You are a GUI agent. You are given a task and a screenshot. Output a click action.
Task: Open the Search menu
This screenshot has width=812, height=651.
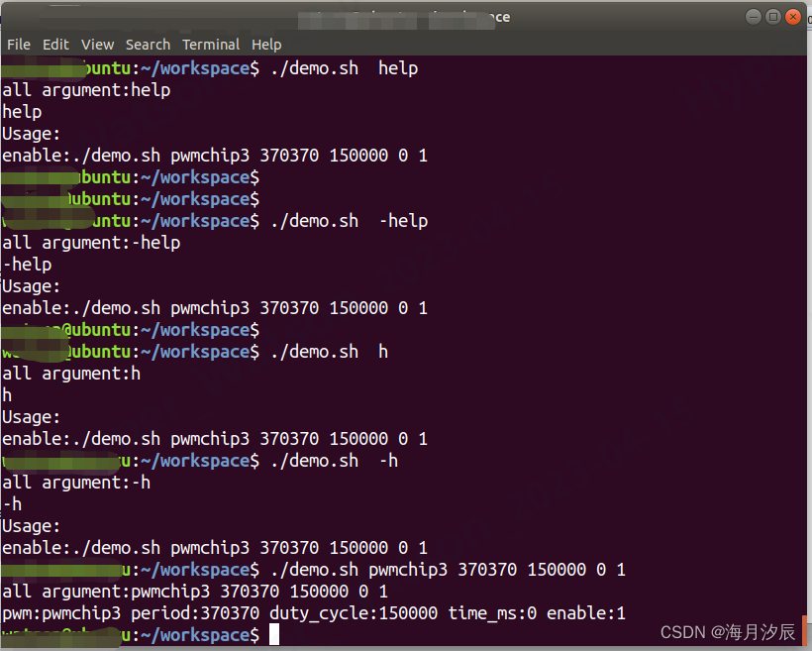pos(148,44)
